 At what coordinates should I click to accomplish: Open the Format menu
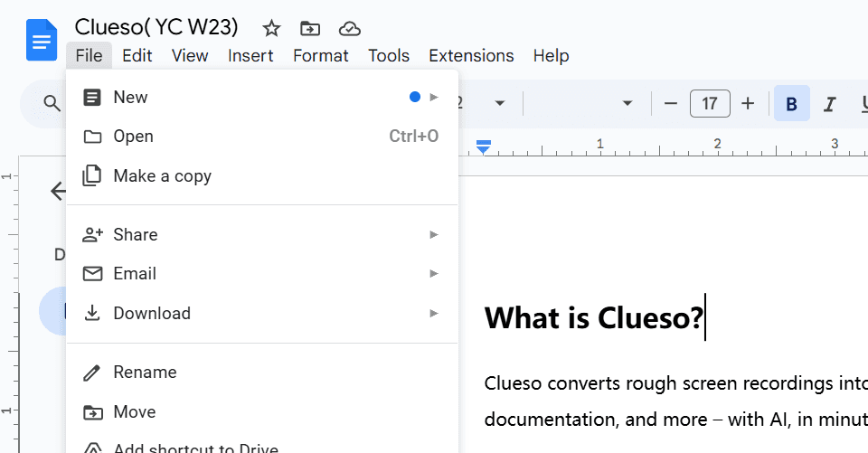(x=320, y=56)
